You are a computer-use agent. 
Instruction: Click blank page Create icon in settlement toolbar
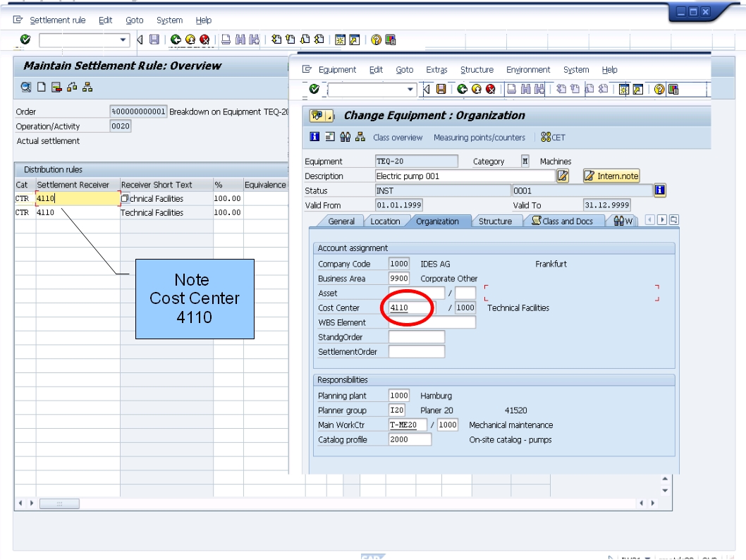[42, 87]
